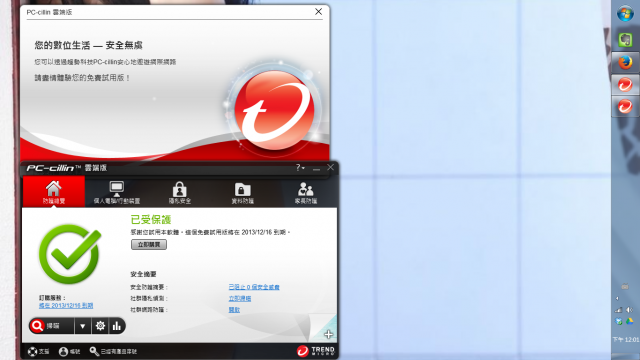Open the data protection tab with locked folder icon

(242, 192)
